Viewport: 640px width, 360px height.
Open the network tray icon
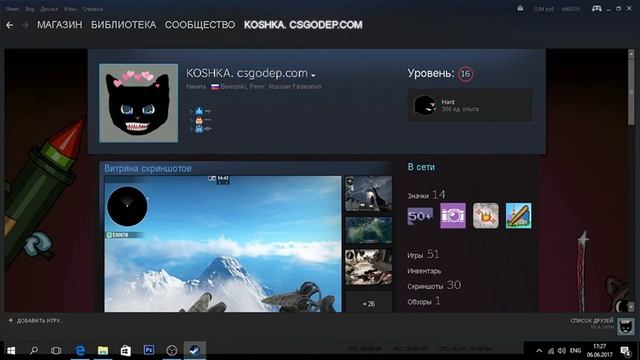coord(551,351)
